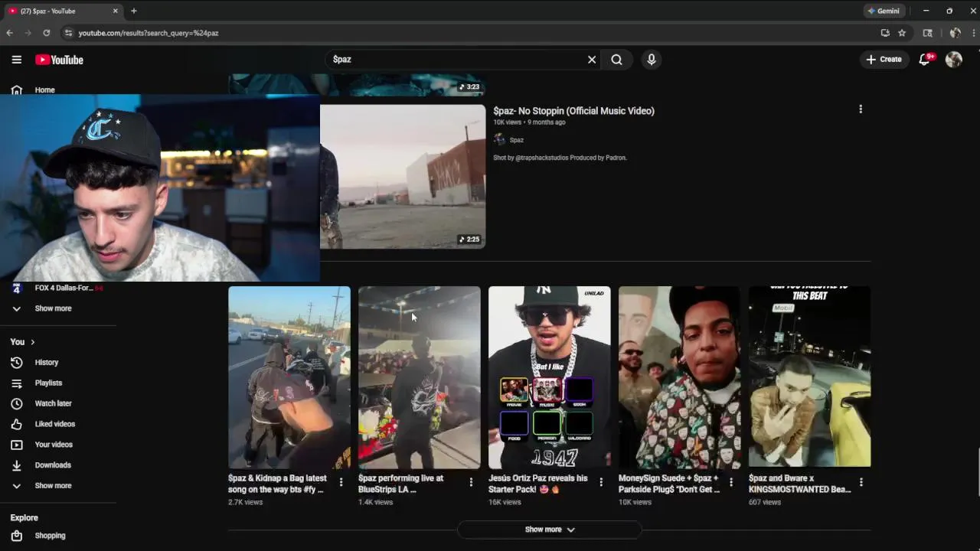Click the Liked videos thumbs-up icon
The image size is (980, 551).
click(x=16, y=424)
